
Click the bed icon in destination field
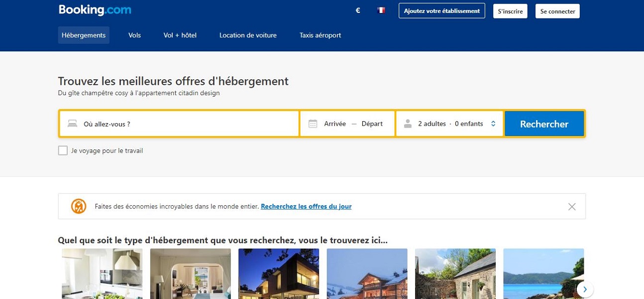pos(73,124)
